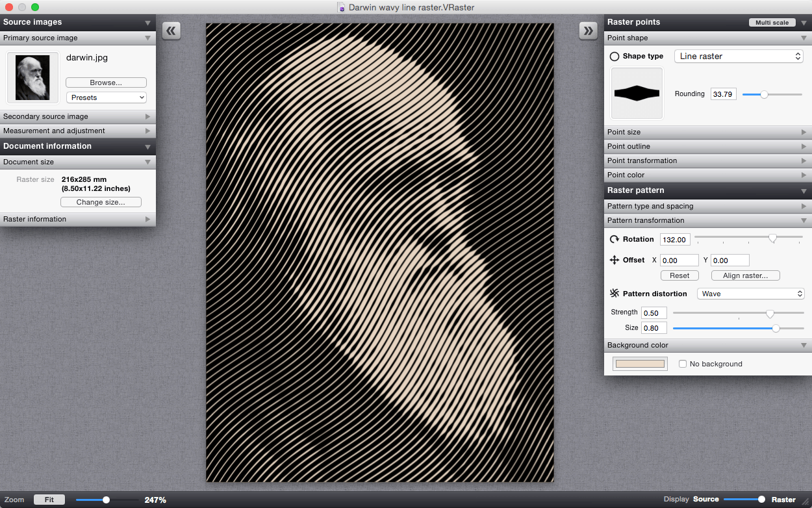Screen dimensions: 812x508
Task: Enable the No background checkbox
Action: click(x=681, y=364)
